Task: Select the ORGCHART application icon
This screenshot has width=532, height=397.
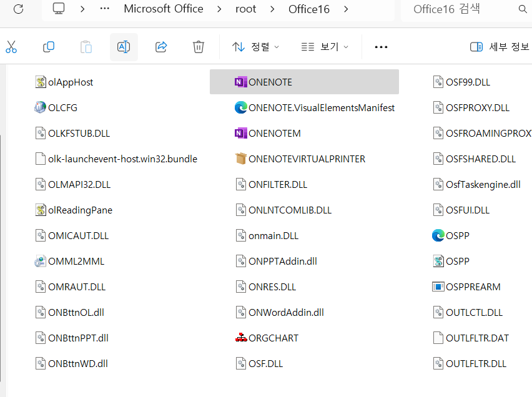Action: click(x=241, y=338)
